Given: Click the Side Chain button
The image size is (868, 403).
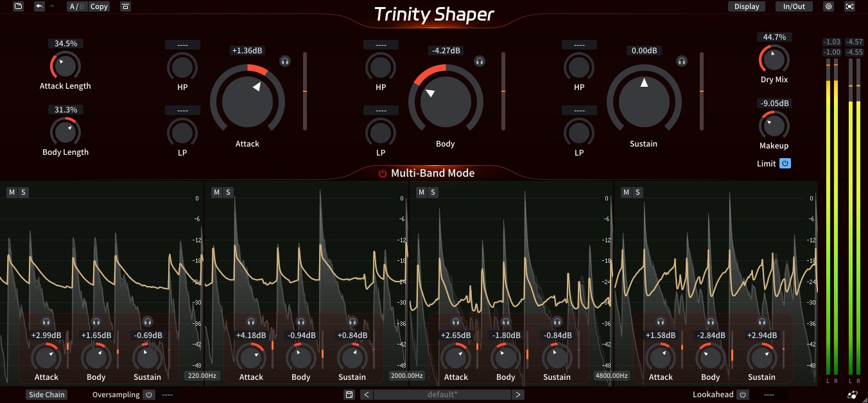Looking at the screenshot, I should [46, 395].
